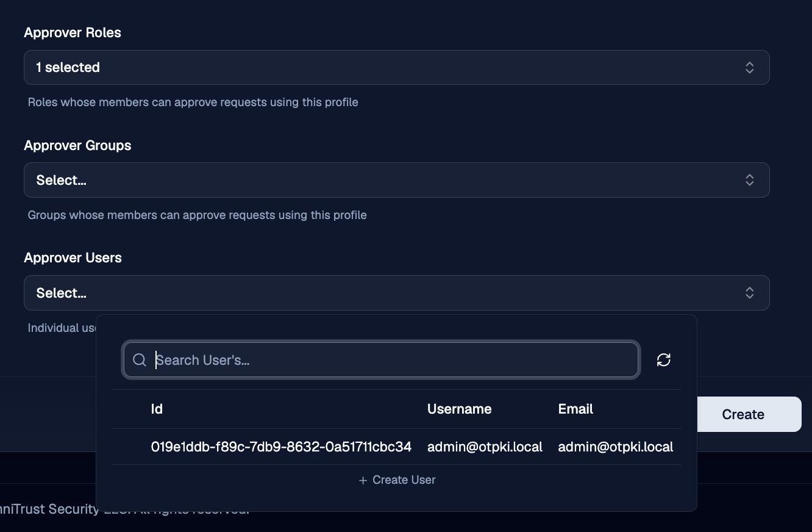Click the Groups helper text about approving requests

point(197,215)
